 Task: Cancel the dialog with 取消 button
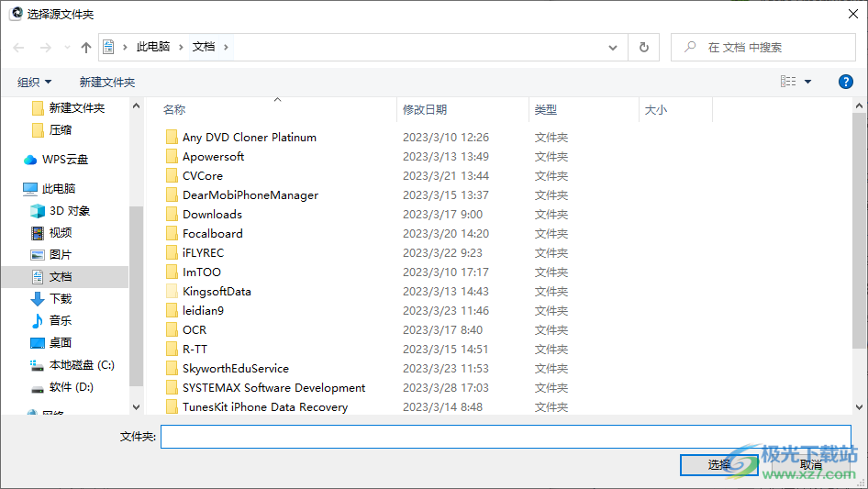810,465
